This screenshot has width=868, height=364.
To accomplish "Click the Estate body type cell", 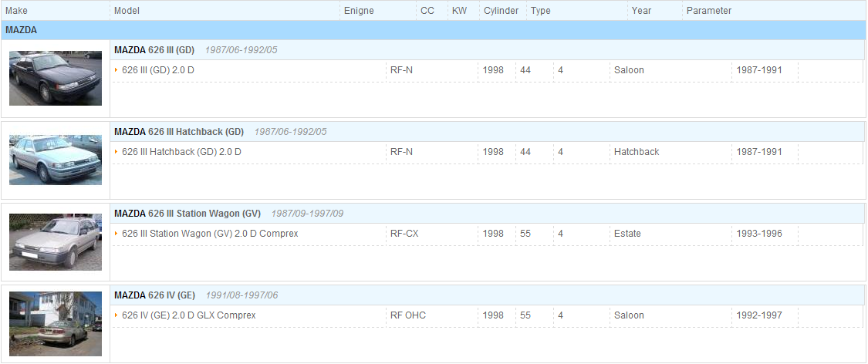I will click(627, 234).
